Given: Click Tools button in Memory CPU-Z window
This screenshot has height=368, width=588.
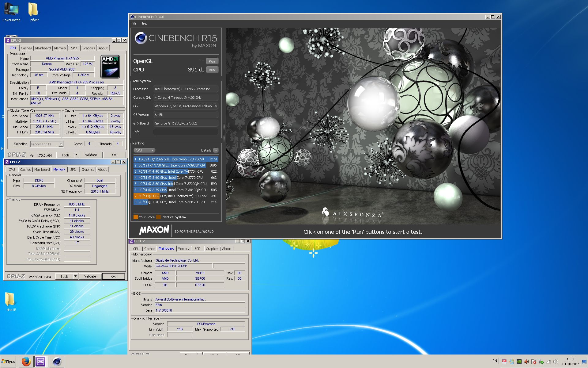Looking at the screenshot, I should pos(65,276).
